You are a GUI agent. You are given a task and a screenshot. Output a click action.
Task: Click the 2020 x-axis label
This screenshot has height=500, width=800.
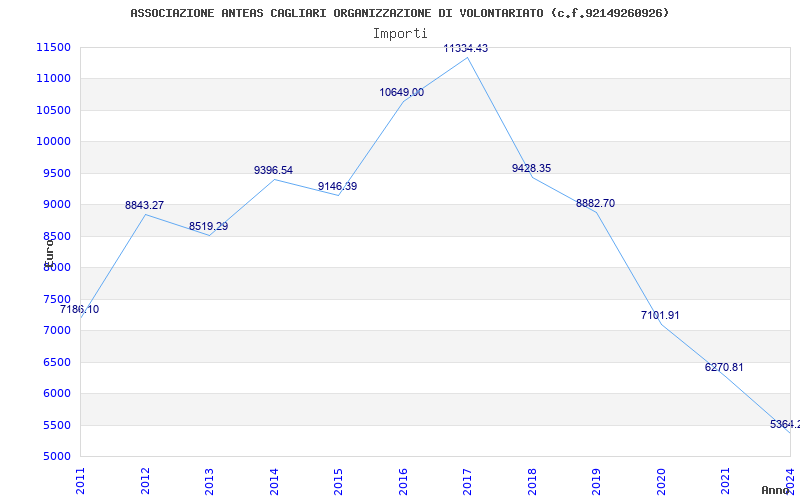[x=661, y=481]
